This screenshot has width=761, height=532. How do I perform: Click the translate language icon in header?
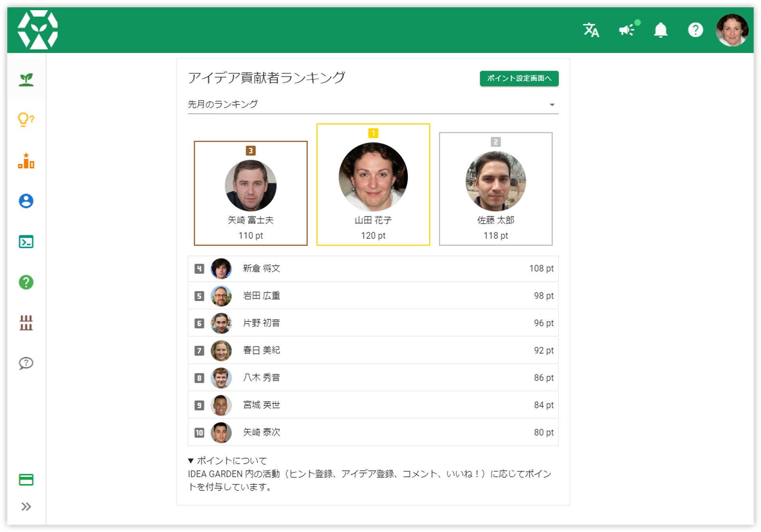[x=590, y=30]
